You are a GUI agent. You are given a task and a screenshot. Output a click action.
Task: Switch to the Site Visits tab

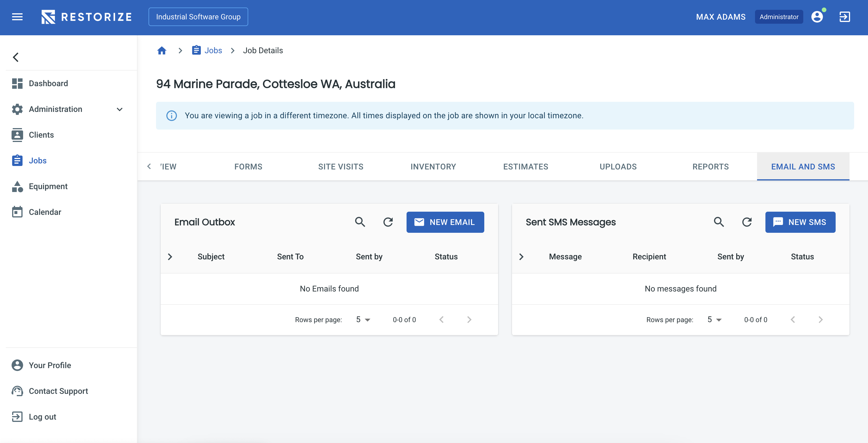click(x=341, y=167)
